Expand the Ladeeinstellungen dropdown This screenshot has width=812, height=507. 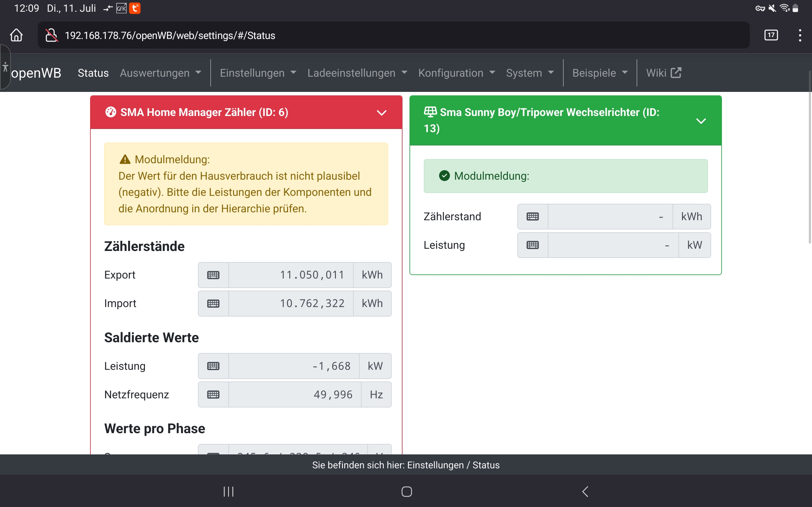pyautogui.click(x=357, y=73)
